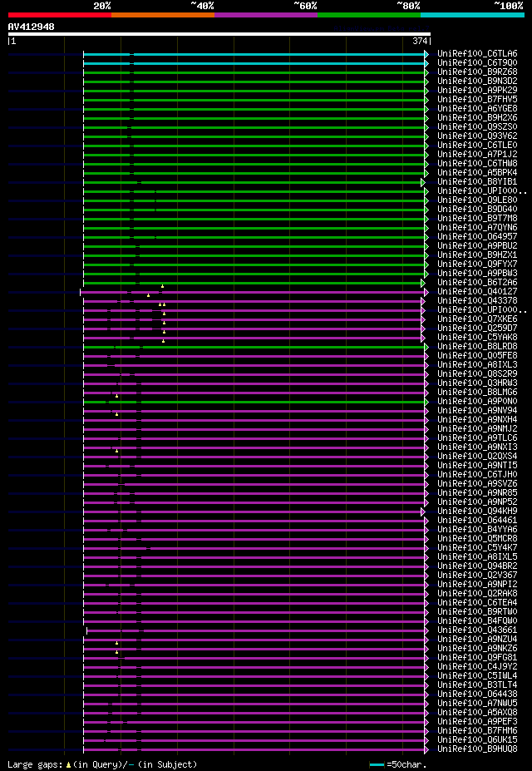Click the cyan alignment bar of UniRef100_C6T9Q0

(x=254, y=63)
